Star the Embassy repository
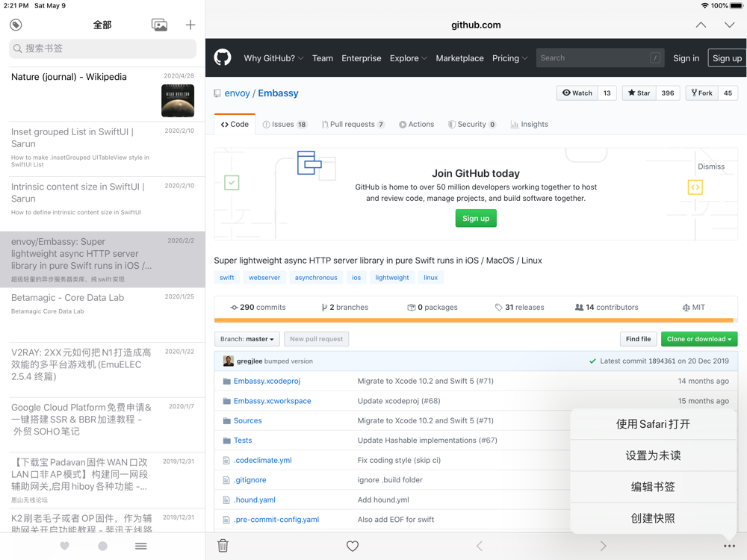This screenshot has width=747, height=560. pos(639,93)
